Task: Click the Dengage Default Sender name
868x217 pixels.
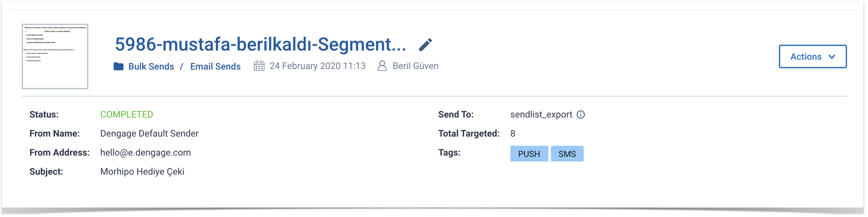Action: point(149,134)
